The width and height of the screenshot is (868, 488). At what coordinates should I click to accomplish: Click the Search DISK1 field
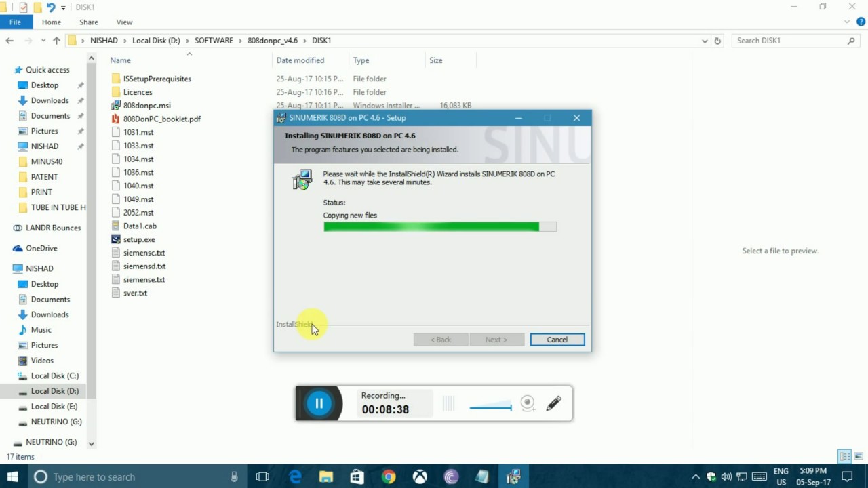pyautogui.click(x=796, y=41)
